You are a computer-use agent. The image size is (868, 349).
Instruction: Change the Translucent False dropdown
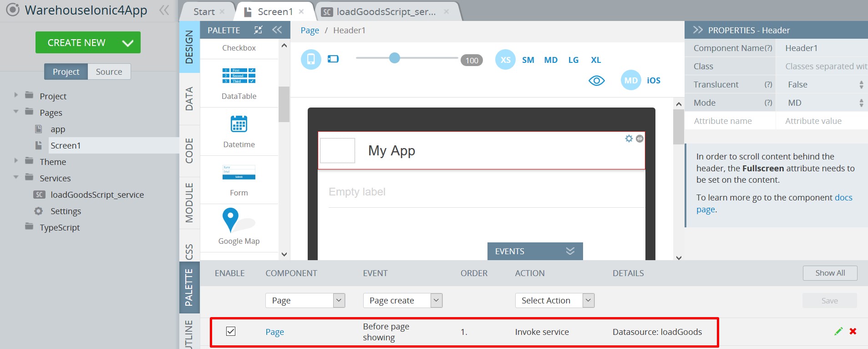pyautogui.click(x=822, y=84)
